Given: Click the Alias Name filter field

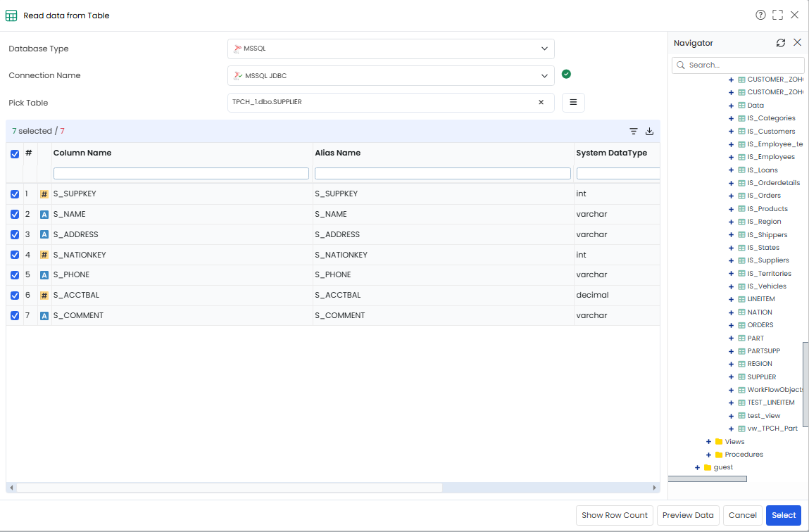Looking at the screenshot, I should click(x=443, y=173).
